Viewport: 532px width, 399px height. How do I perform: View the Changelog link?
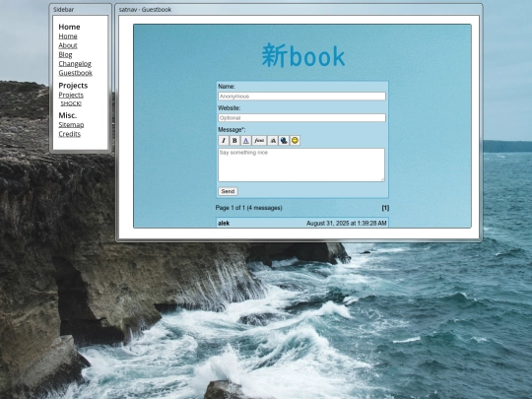pos(75,64)
